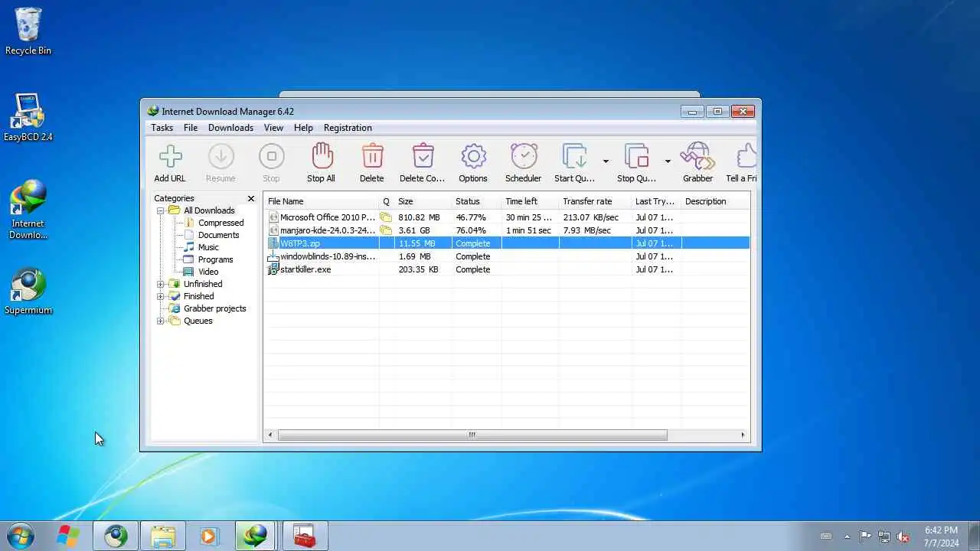980x551 pixels.
Task: Sort by Last Try column header
Action: 657,201
